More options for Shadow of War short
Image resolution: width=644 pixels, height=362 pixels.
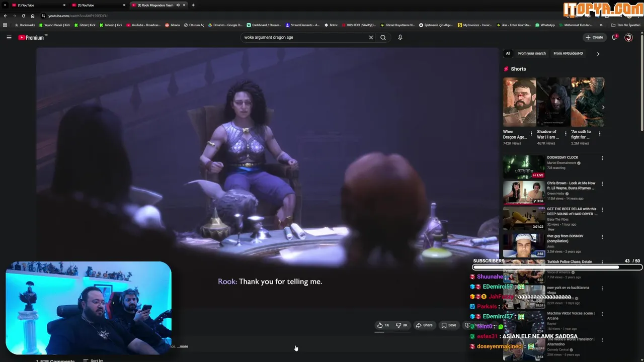pyautogui.click(x=565, y=134)
